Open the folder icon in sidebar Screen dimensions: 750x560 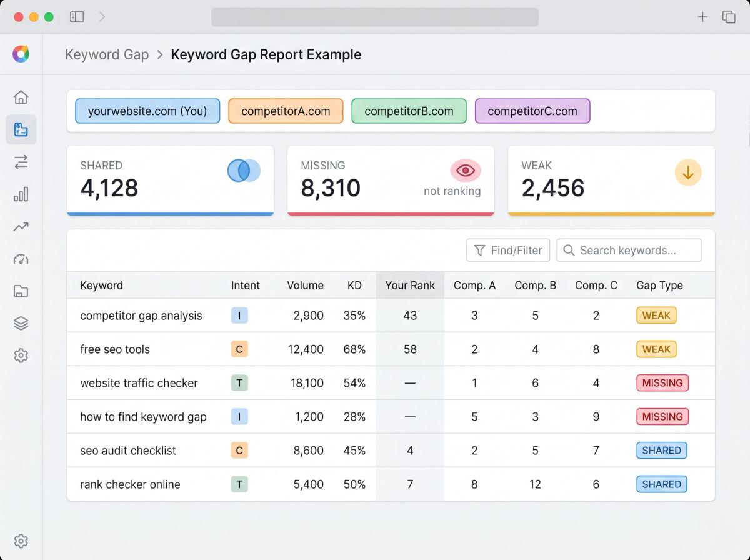[21, 291]
